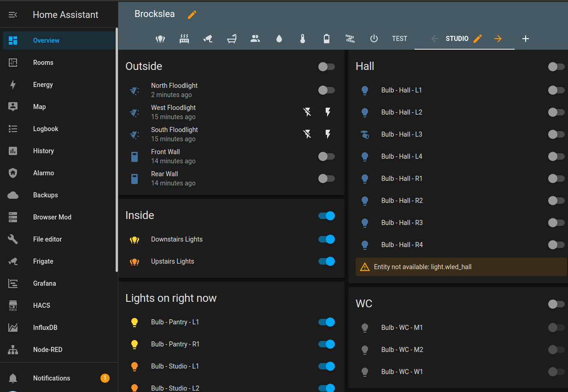This screenshot has height=392, width=568.
Task: Click the Node-RED sitemap icon
Action: tap(13, 350)
